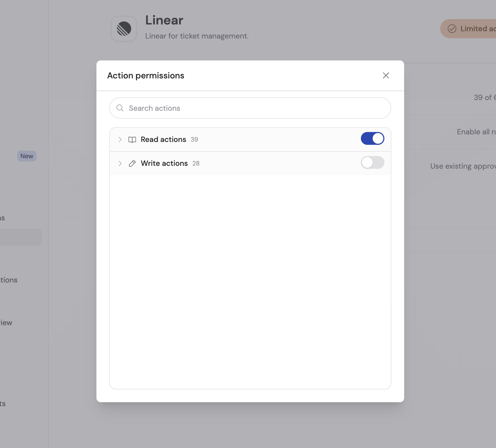Click the Write actions count 28

tap(196, 163)
